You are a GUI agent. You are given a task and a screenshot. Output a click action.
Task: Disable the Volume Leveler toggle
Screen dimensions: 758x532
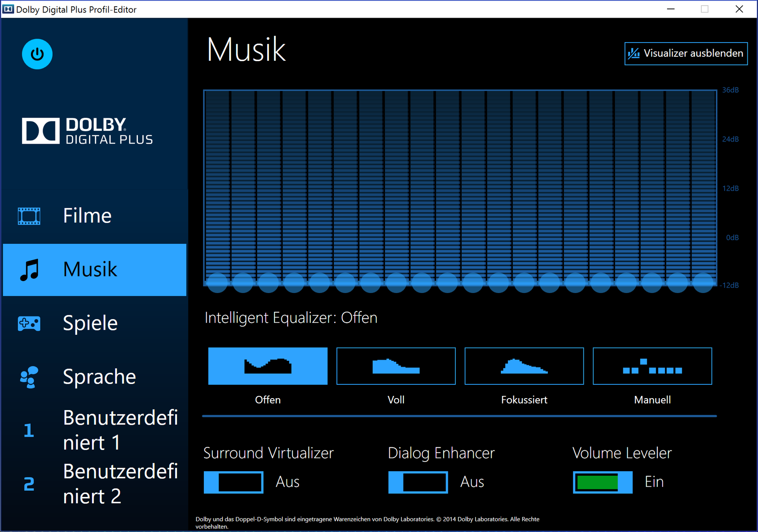click(602, 482)
